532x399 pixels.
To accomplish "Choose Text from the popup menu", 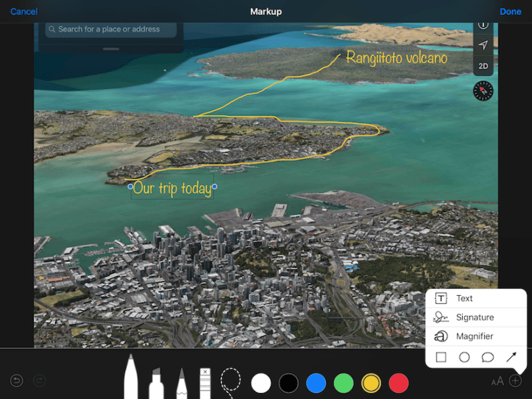I will [x=464, y=298].
